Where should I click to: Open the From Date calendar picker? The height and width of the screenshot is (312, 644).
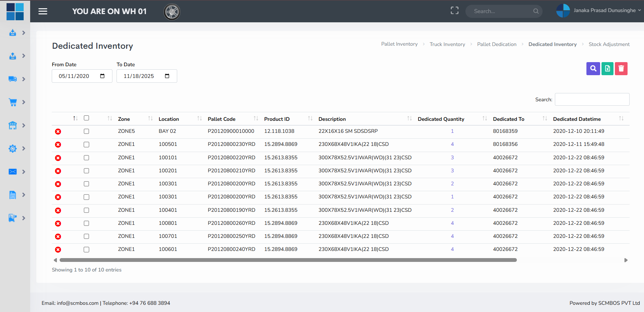click(102, 76)
